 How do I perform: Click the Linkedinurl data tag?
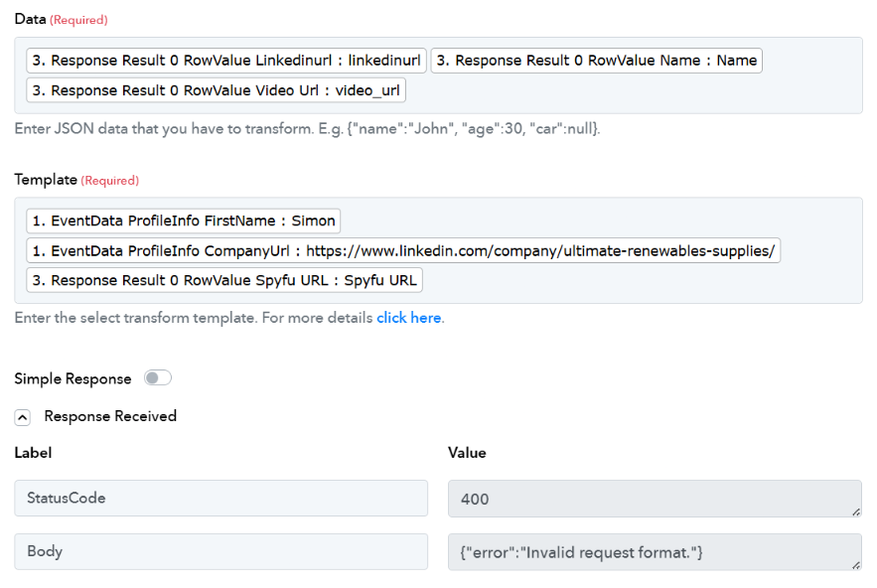click(226, 61)
